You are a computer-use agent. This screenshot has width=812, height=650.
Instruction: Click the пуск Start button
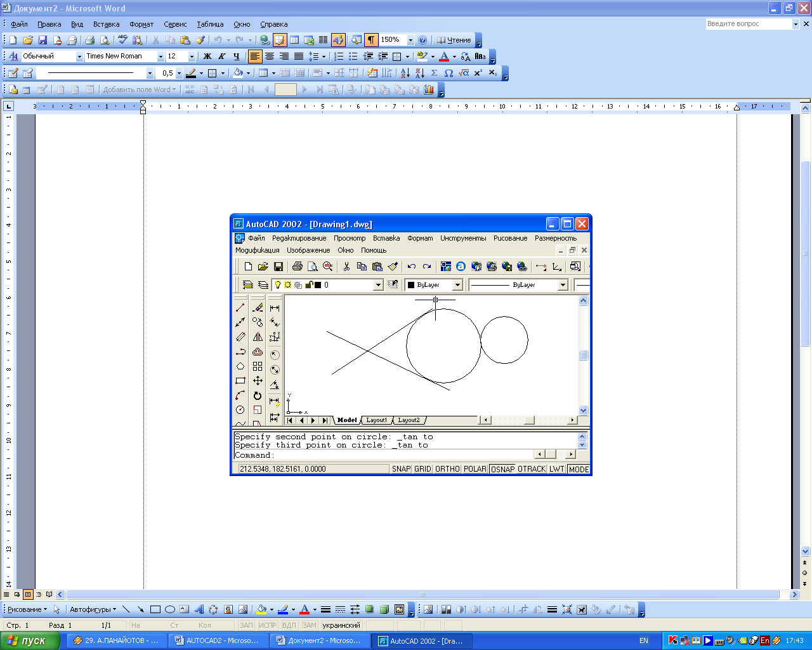30,640
